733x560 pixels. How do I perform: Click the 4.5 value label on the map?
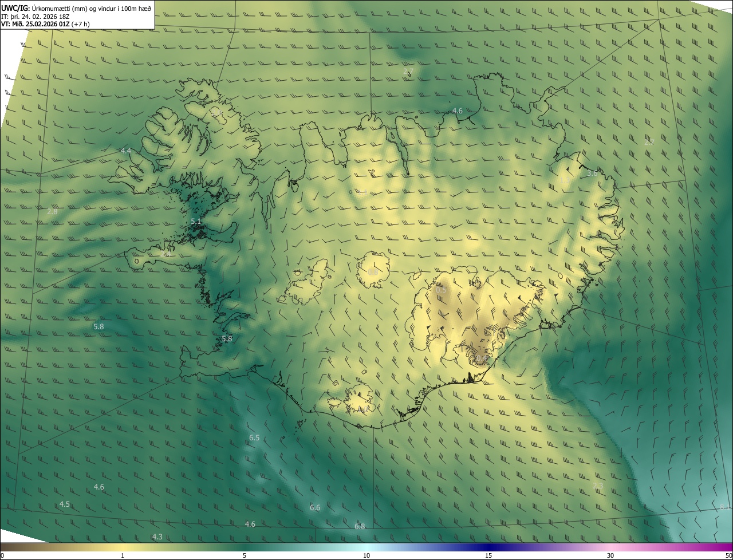tap(65, 504)
